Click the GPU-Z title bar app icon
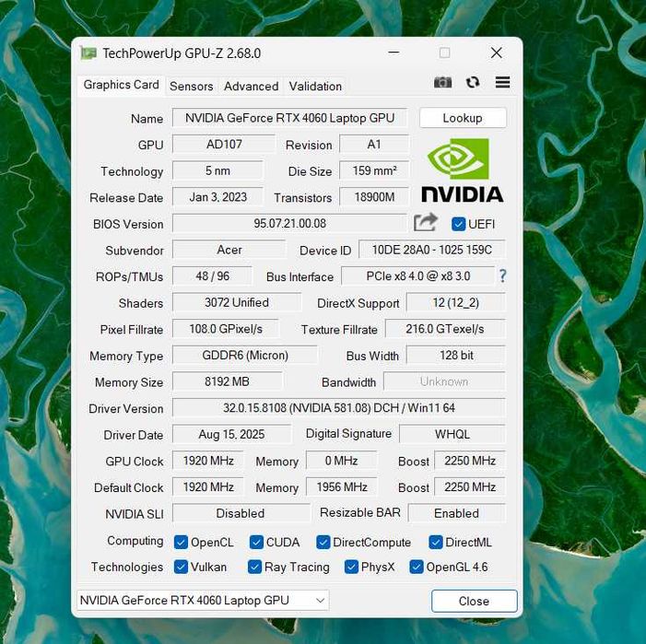The image size is (646, 644). pyautogui.click(x=88, y=53)
